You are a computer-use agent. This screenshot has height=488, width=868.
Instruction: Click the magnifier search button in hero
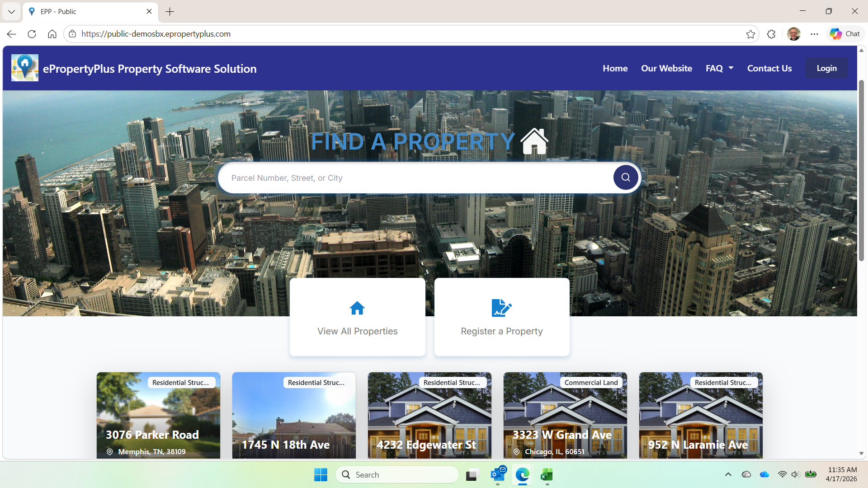click(x=626, y=178)
